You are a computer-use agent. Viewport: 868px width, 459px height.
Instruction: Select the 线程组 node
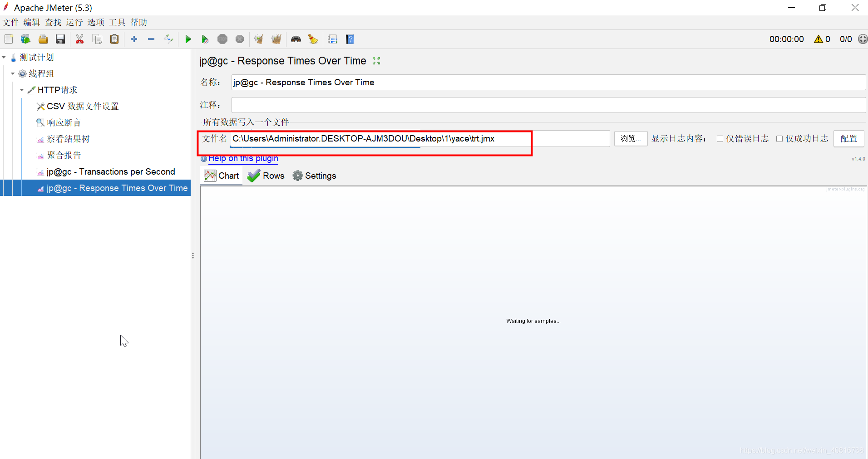tap(41, 73)
